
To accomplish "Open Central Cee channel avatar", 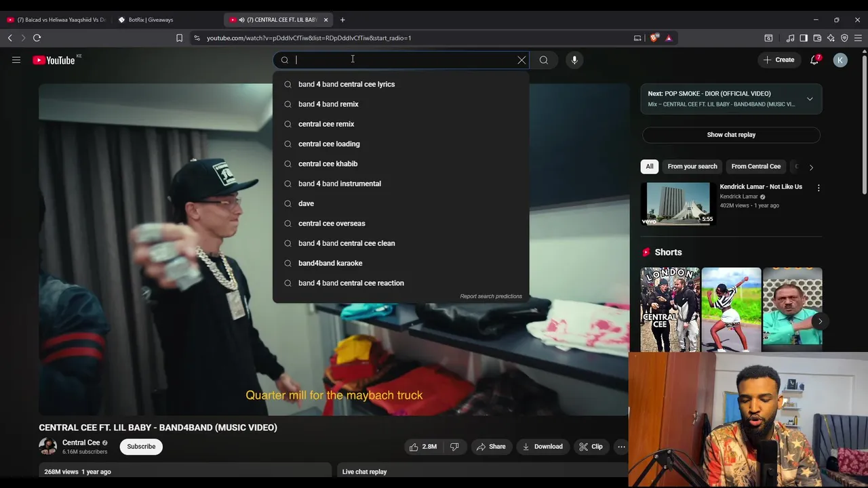I will pos(47,446).
